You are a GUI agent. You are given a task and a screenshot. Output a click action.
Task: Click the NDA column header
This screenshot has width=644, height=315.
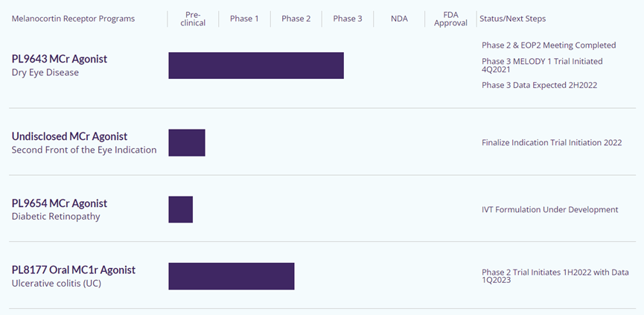(399, 19)
